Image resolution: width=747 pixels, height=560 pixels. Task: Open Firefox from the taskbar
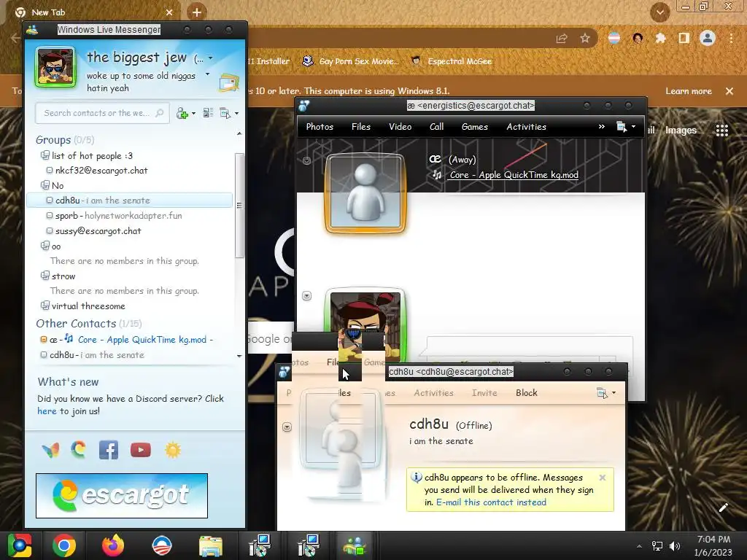tap(113, 545)
